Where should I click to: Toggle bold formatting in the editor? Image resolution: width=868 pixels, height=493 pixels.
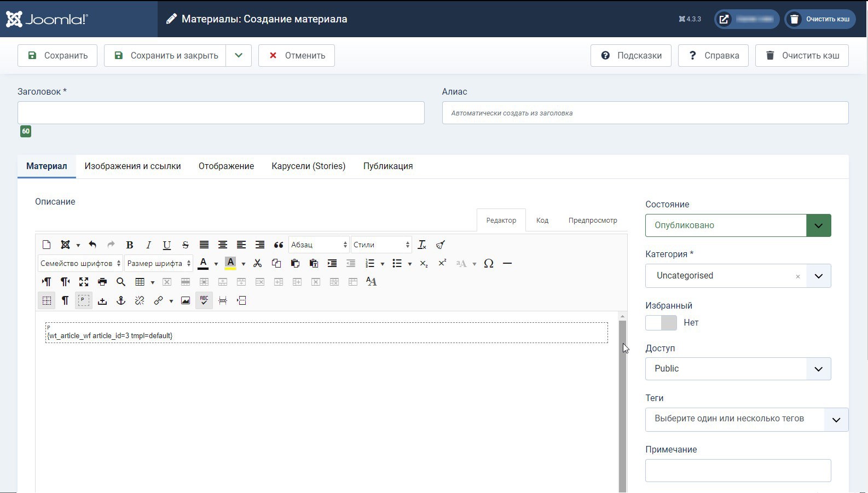[130, 245]
